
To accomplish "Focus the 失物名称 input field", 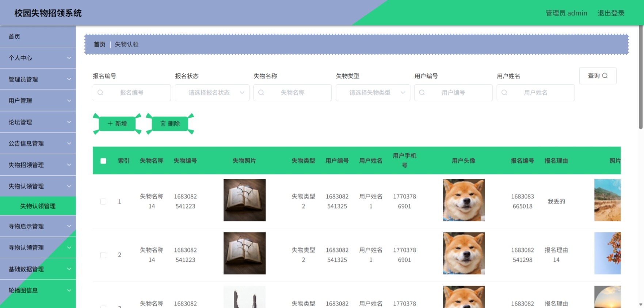I will (293, 93).
